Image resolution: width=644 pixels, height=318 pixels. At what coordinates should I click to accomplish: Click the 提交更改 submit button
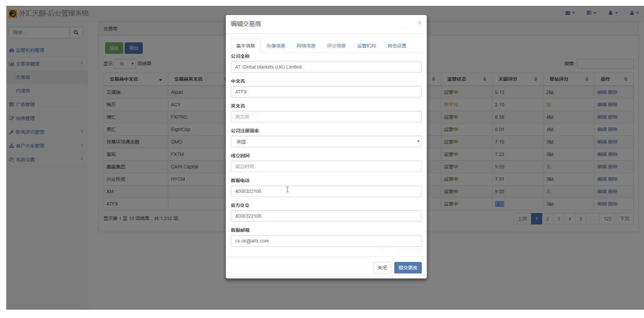(x=408, y=268)
